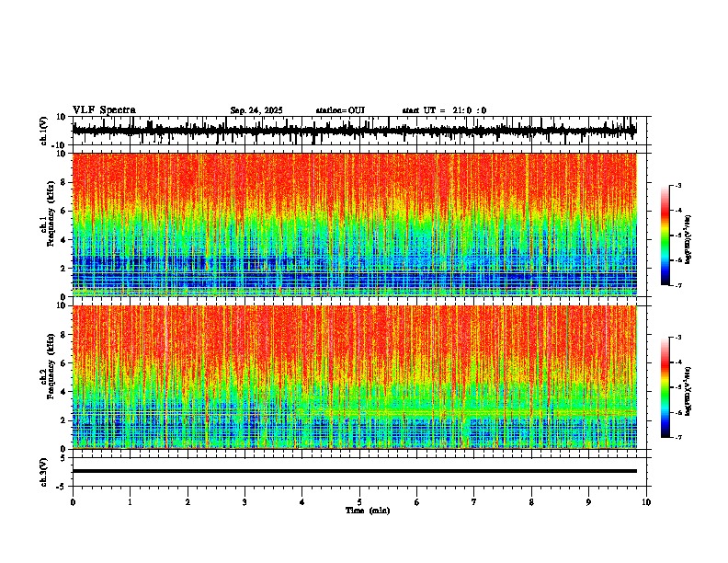Click the ch.2 spectrogram "6" kHz tick label
This screenshot has height=563, width=728.
click(x=63, y=363)
